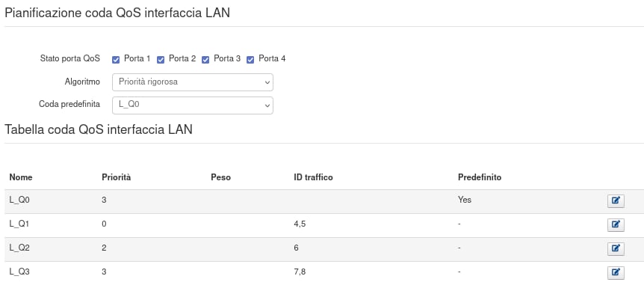Edit the L_Q0 queue row

[x=616, y=200]
